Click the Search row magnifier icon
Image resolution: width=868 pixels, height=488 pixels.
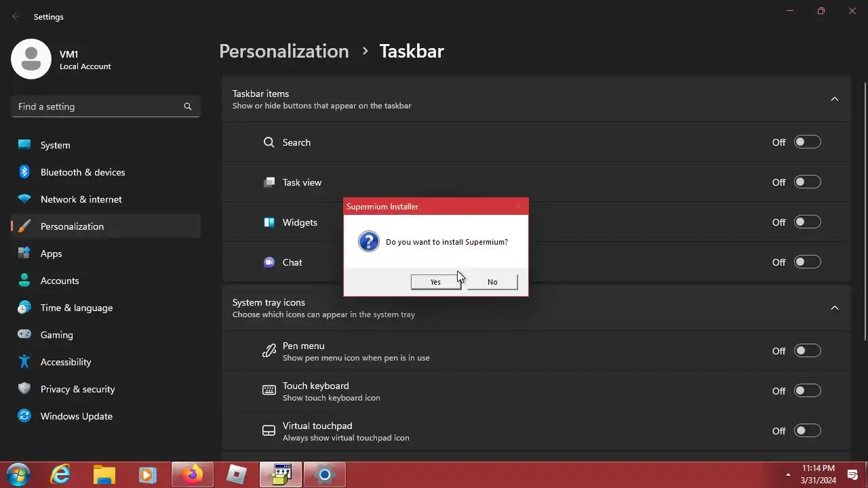point(269,142)
